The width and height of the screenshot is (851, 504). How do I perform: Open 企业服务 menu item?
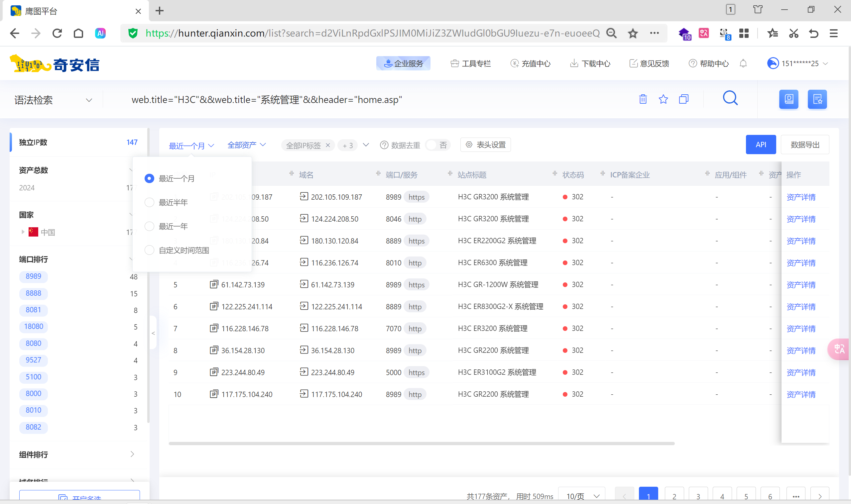click(x=403, y=63)
